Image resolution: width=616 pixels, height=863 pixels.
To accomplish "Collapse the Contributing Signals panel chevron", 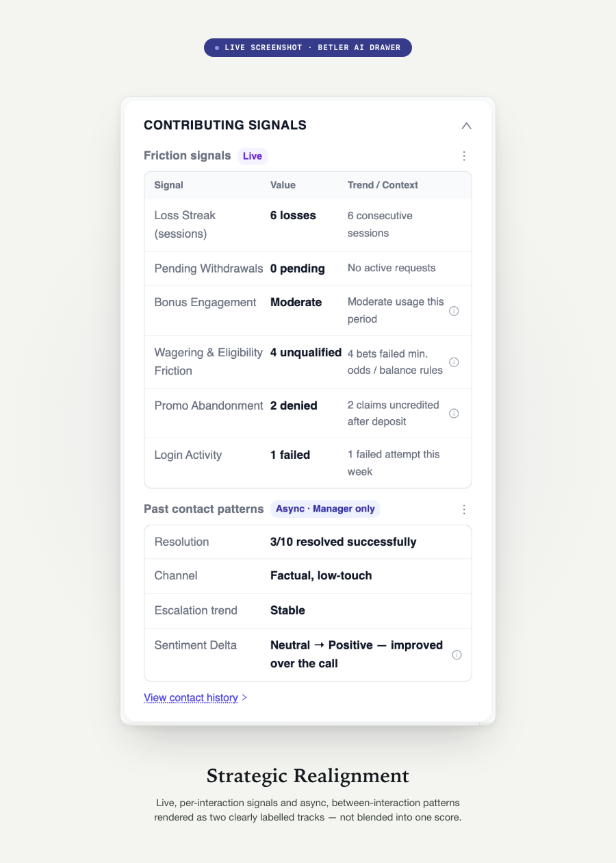I will [466, 125].
